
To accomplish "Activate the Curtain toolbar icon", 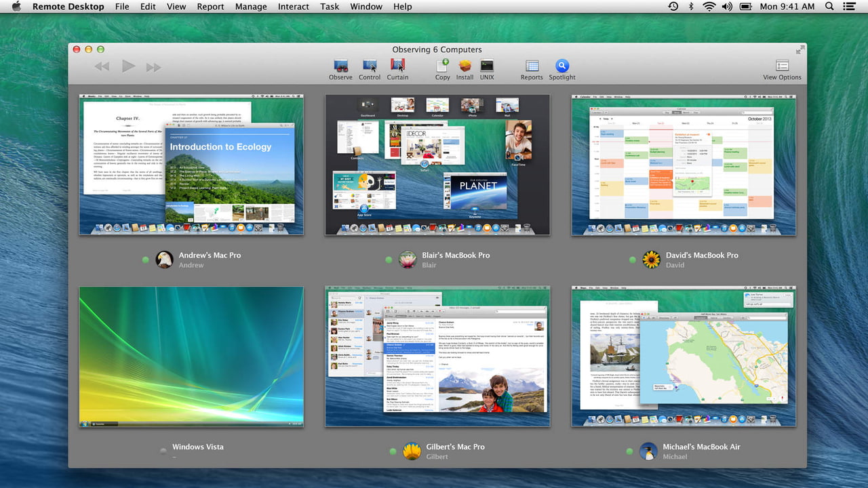I will click(x=397, y=66).
